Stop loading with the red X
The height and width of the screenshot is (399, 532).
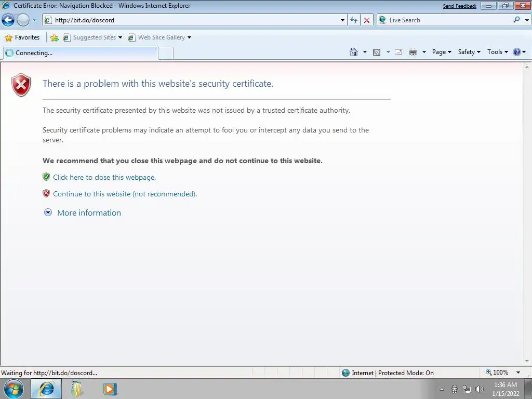pos(367,20)
